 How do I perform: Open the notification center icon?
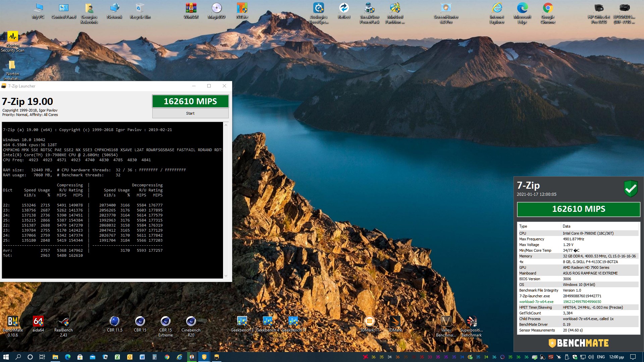click(633, 357)
